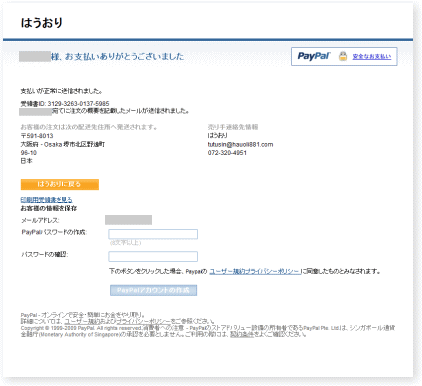
Task: Click the 支払いが正常に送信されました message
Action: pos(61,91)
